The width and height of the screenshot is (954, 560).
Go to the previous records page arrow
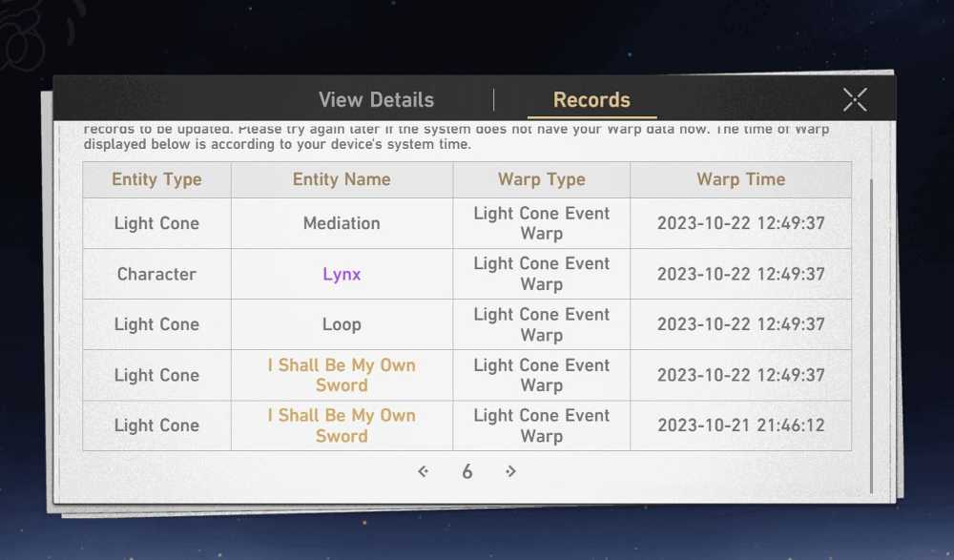point(424,471)
